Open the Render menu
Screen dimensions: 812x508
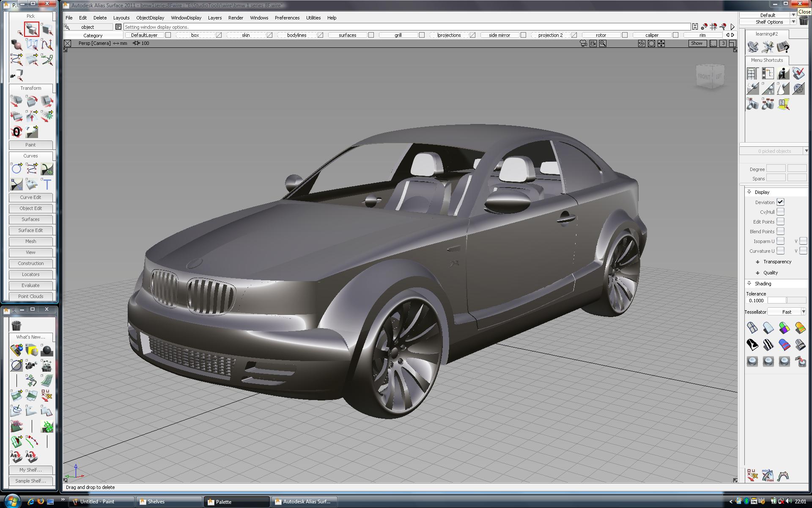click(236, 18)
